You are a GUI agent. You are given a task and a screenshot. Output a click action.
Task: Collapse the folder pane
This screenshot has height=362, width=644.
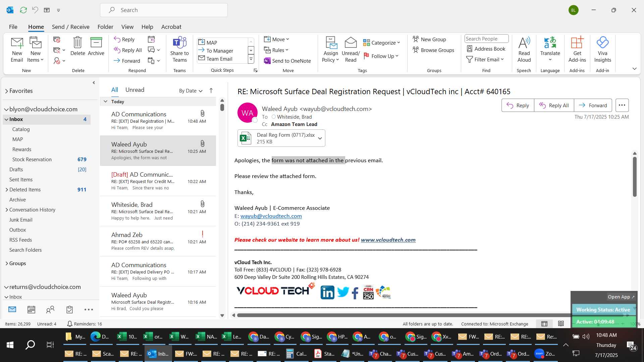(x=94, y=82)
